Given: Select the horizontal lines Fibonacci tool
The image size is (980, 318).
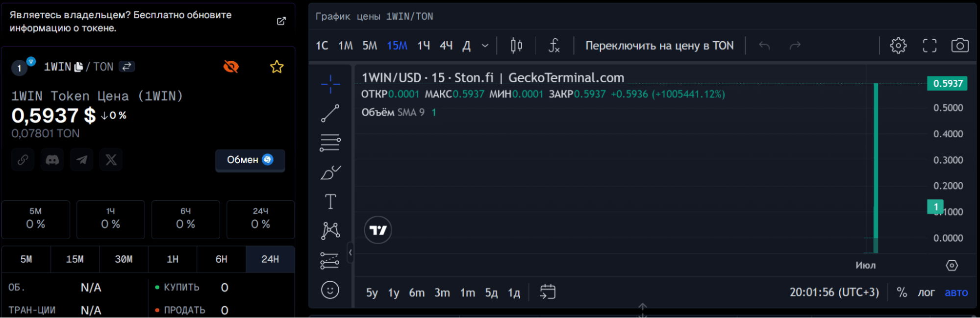Looking at the screenshot, I should (x=330, y=143).
